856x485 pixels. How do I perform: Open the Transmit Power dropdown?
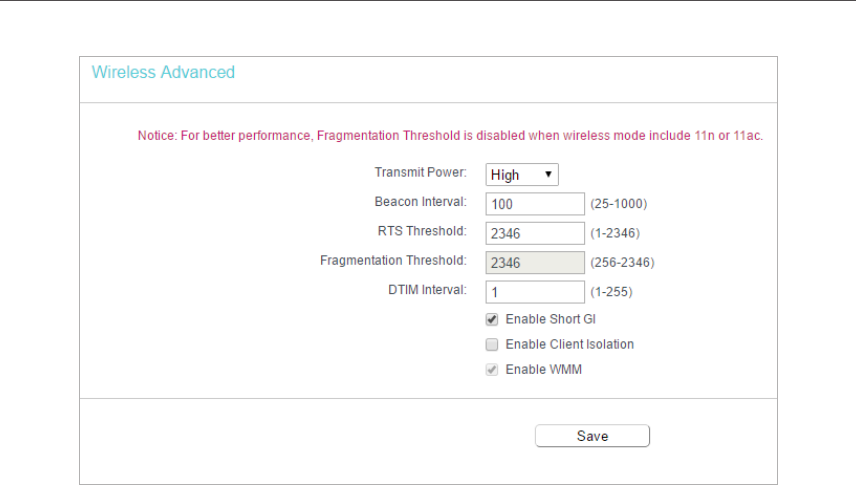522,175
